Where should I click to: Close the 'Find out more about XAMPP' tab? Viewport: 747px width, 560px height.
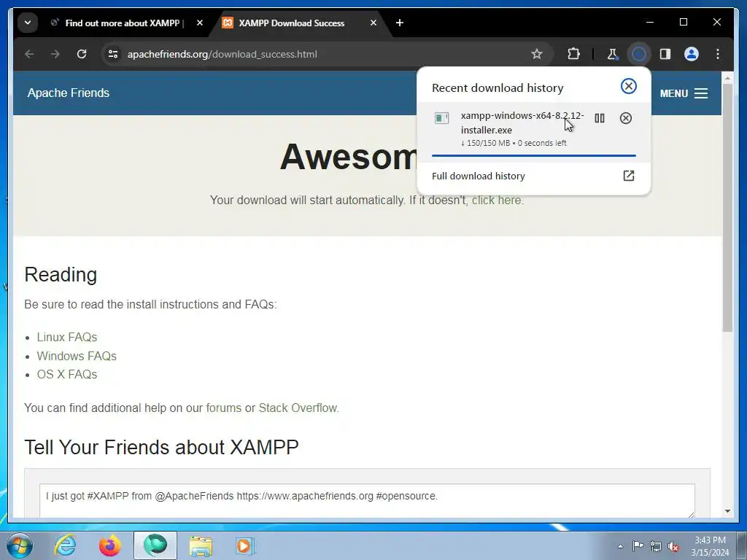[200, 23]
